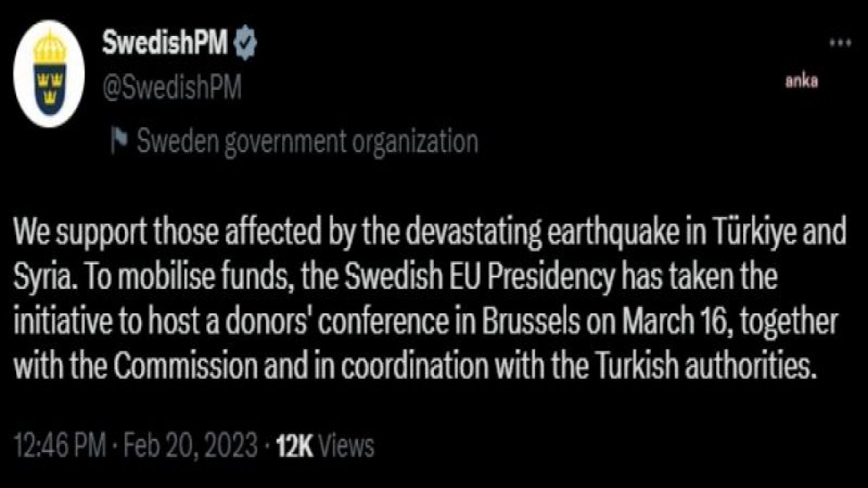Open the 12:46 PM timestamp link
The height and width of the screenshot is (488, 868).
60,446
